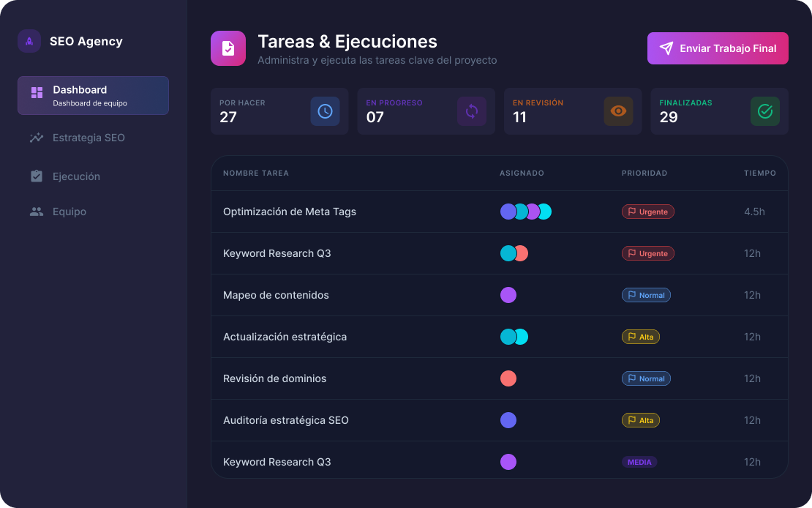This screenshot has height=508, width=812.
Task: Click Urgente priority tag on Keyword Research Q3
Action: pyautogui.click(x=648, y=253)
